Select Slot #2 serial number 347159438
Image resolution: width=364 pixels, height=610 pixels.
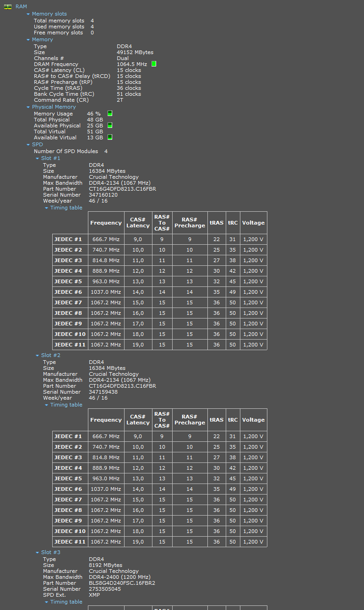pyautogui.click(x=103, y=392)
